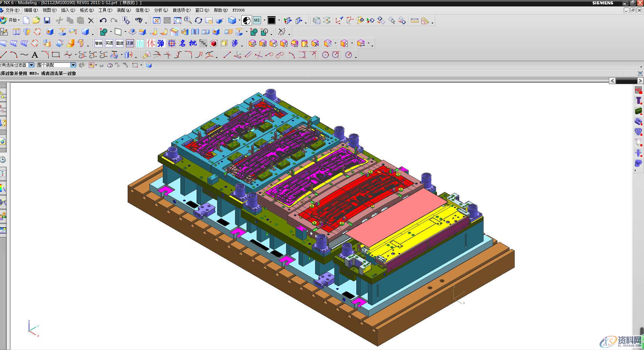Click the Save file icon
The width and height of the screenshot is (644, 350).
(47, 21)
